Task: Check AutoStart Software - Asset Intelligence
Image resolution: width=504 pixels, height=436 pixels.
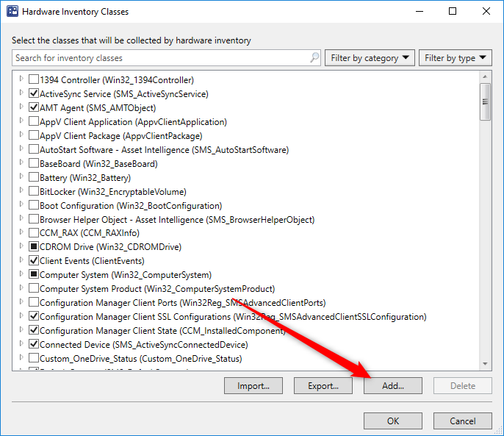Action: pyautogui.click(x=34, y=149)
